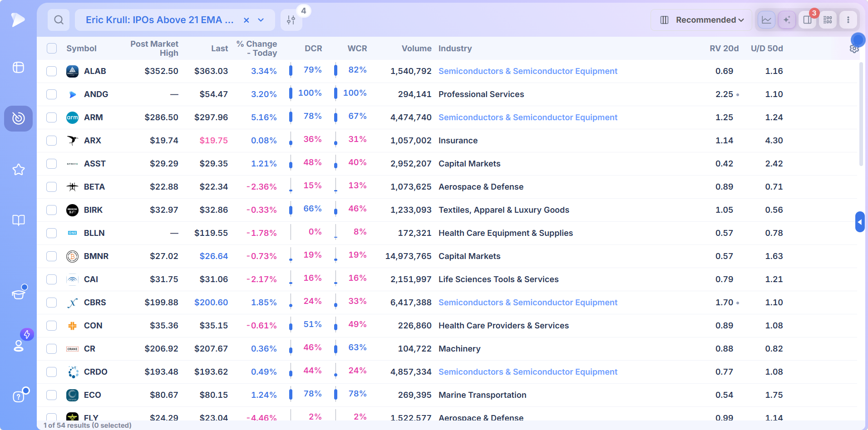
Task: Click the vertical table scrollbar
Action: [x=861, y=114]
